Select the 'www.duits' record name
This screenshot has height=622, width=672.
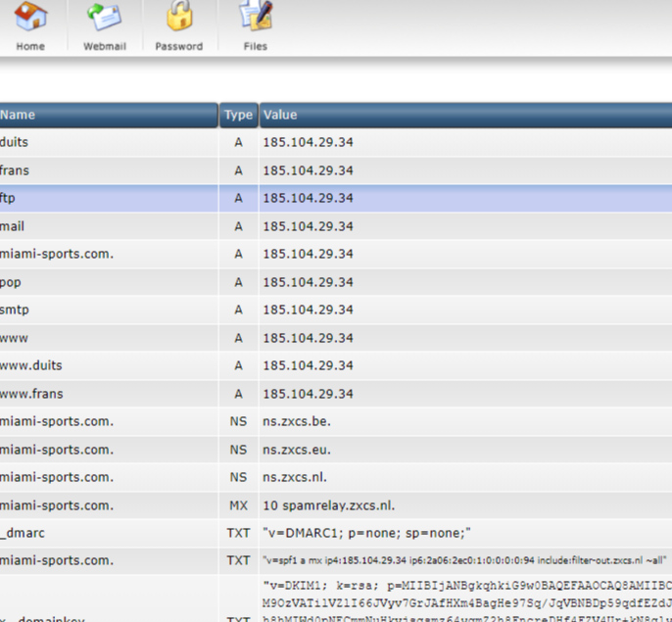[31, 365]
